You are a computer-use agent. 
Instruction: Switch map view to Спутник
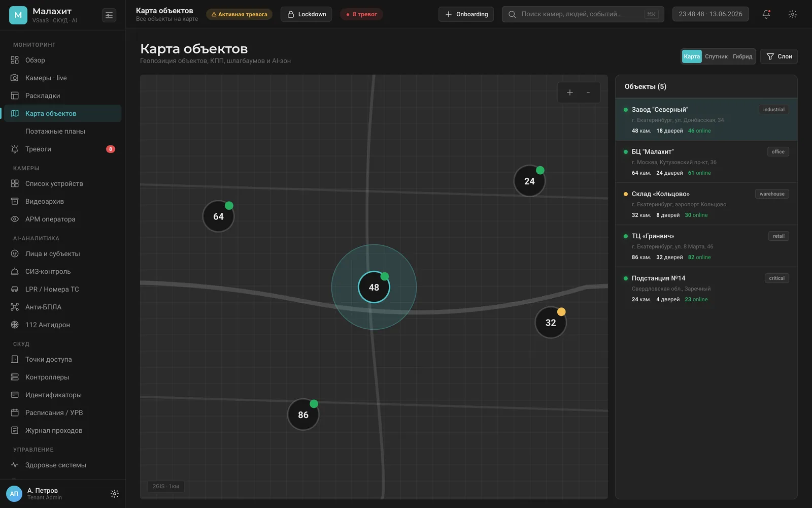(716, 56)
